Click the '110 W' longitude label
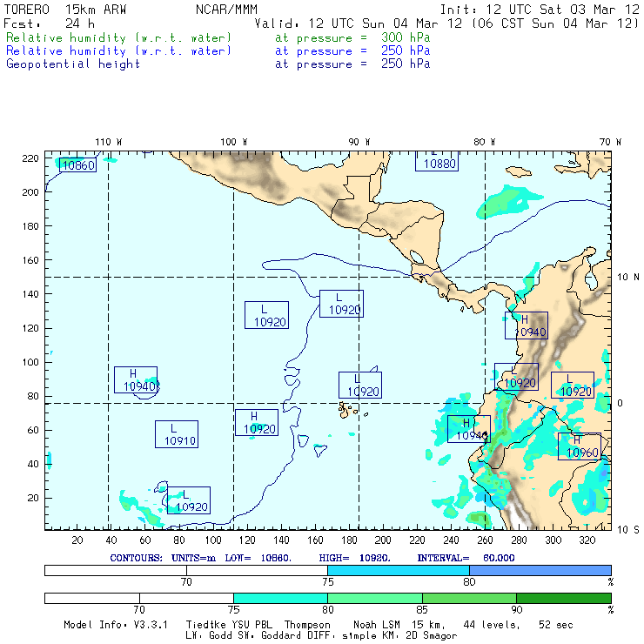This screenshot has width=644, height=644. tap(109, 142)
